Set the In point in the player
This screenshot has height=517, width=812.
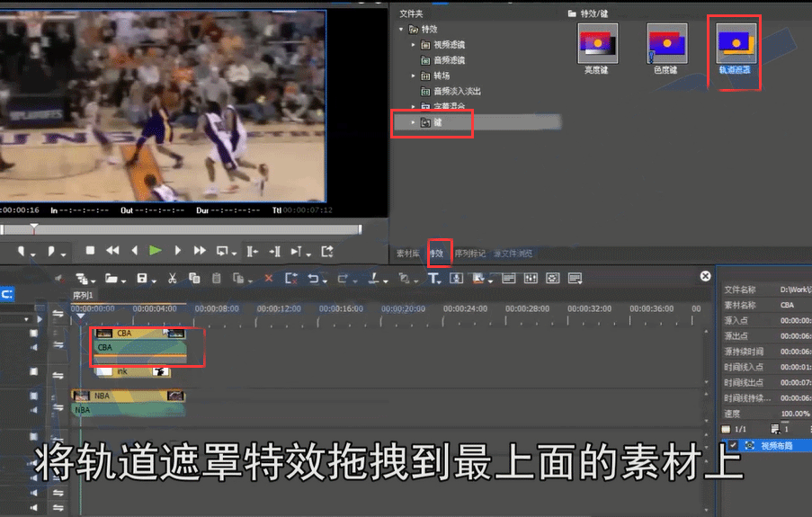point(21,251)
